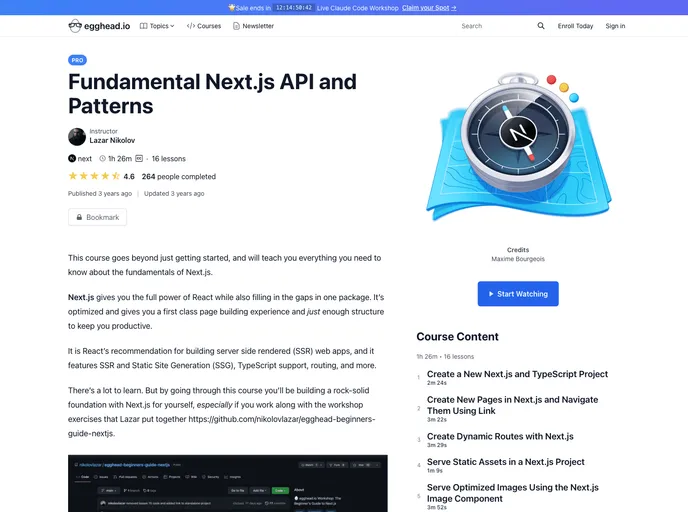Open the Topics dropdown menu

157,26
